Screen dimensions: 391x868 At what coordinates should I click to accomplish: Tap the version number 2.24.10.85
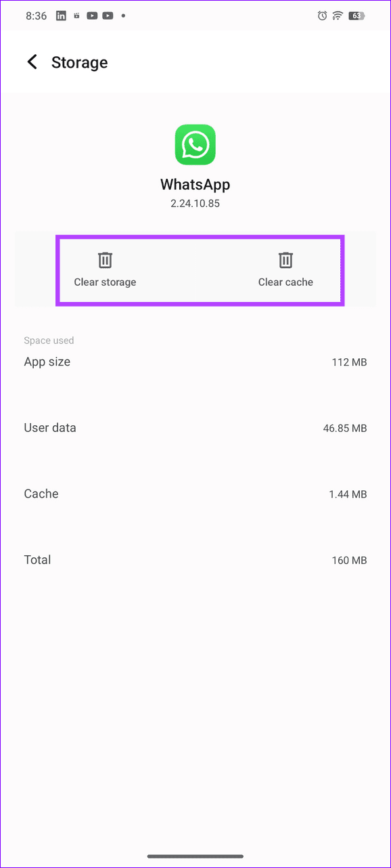pos(195,202)
